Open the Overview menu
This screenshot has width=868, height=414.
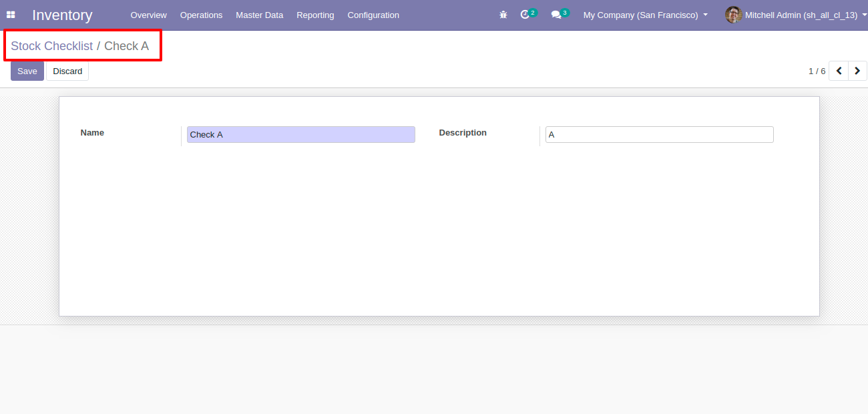click(x=149, y=15)
